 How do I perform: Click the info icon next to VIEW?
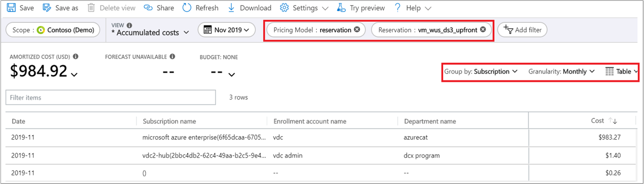pos(129,25)
